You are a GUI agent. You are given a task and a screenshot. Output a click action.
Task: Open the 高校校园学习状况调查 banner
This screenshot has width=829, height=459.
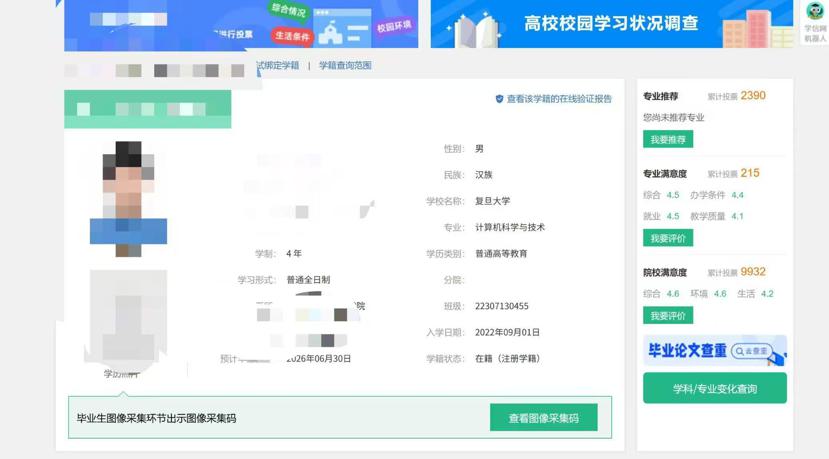pos(611,24)
